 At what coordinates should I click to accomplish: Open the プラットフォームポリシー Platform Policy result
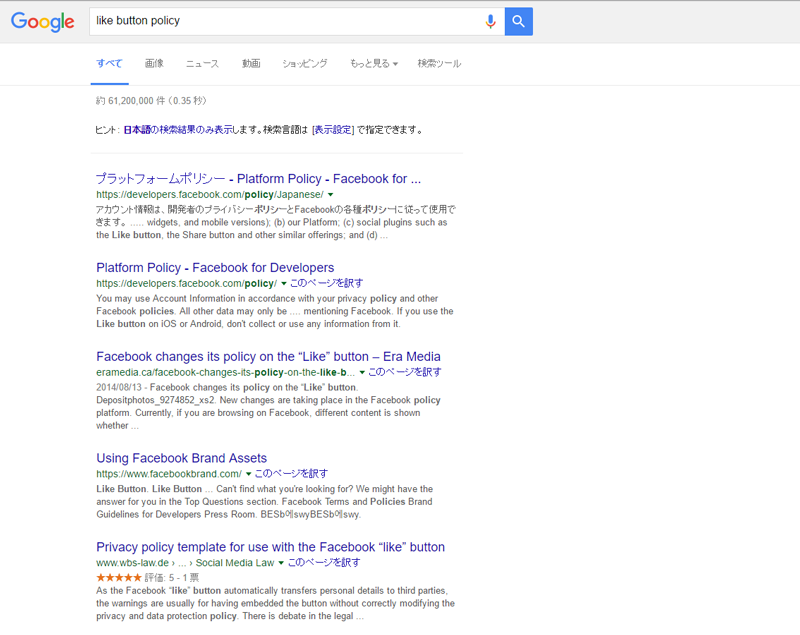[258, 179]
